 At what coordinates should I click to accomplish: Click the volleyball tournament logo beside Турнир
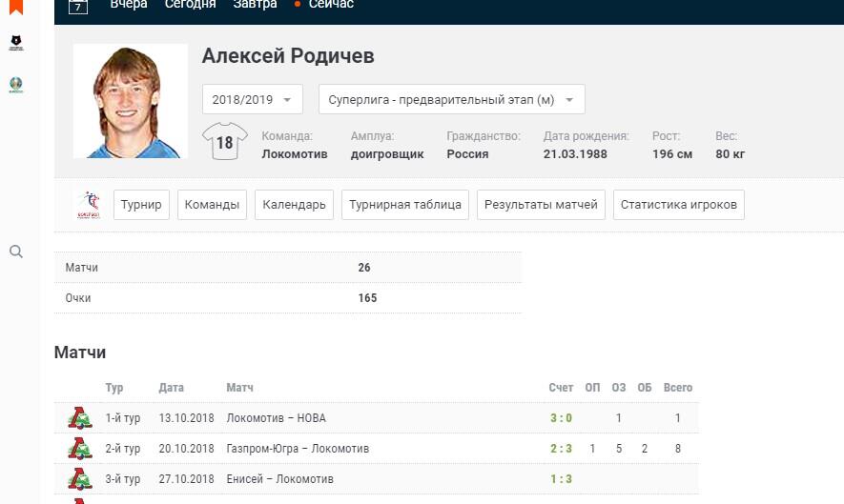coord(89,205)
